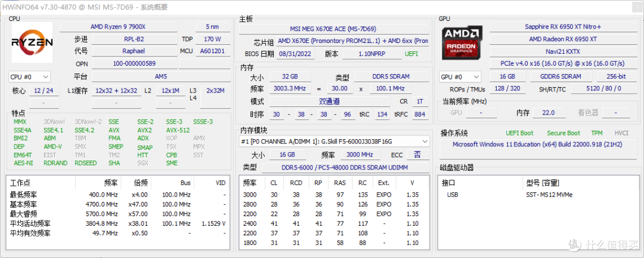
Task: Click the 32 GB memory size field
Action: [x=290, y=76]
